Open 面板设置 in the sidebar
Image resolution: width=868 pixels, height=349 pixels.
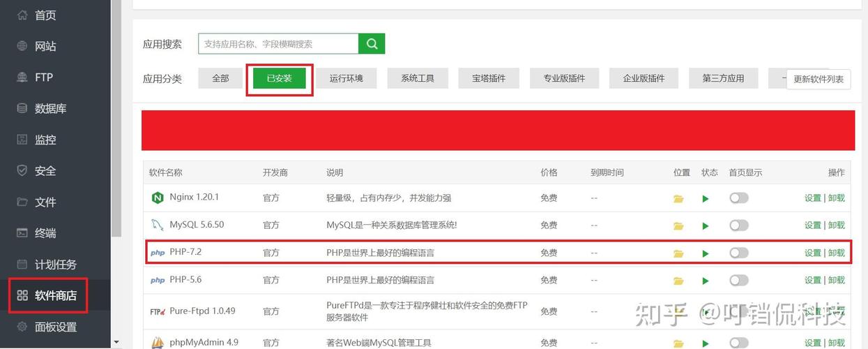(56, 327)
